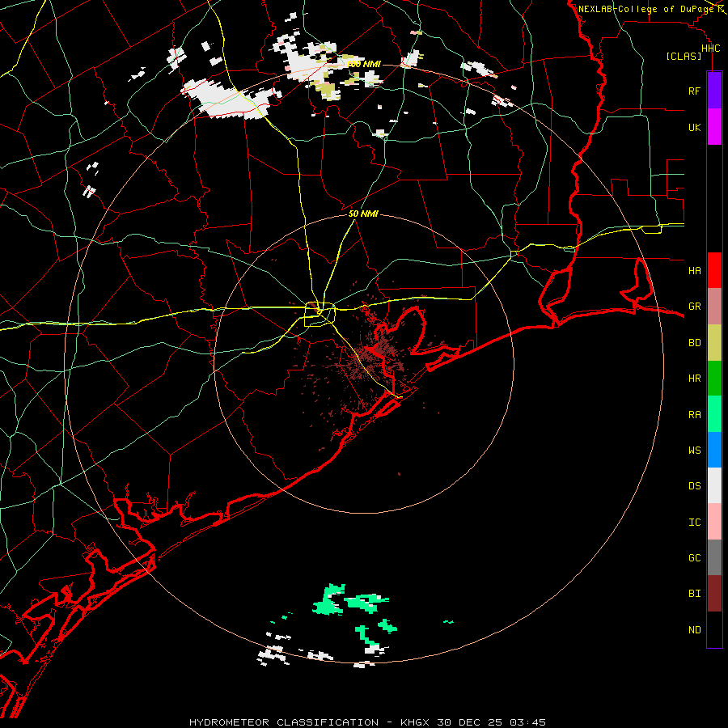Click the 50 NMI range ring label
Screen dimensions: 728x728
(363, 214)
